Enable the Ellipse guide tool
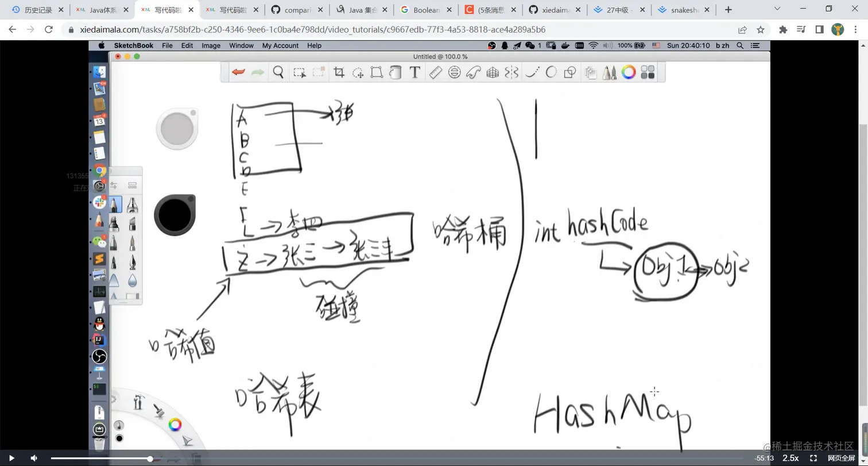 tap(454, 72)
